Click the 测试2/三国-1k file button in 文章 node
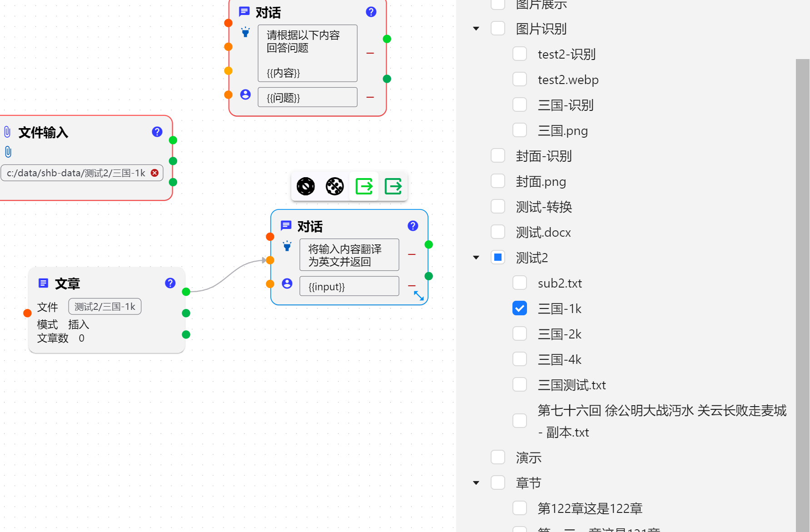 [105, 307]
